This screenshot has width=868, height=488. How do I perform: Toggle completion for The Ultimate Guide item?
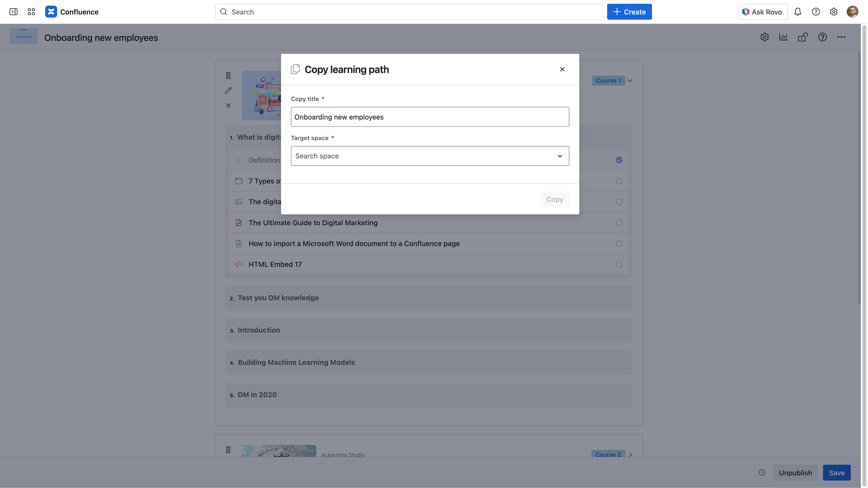point(619,223)
